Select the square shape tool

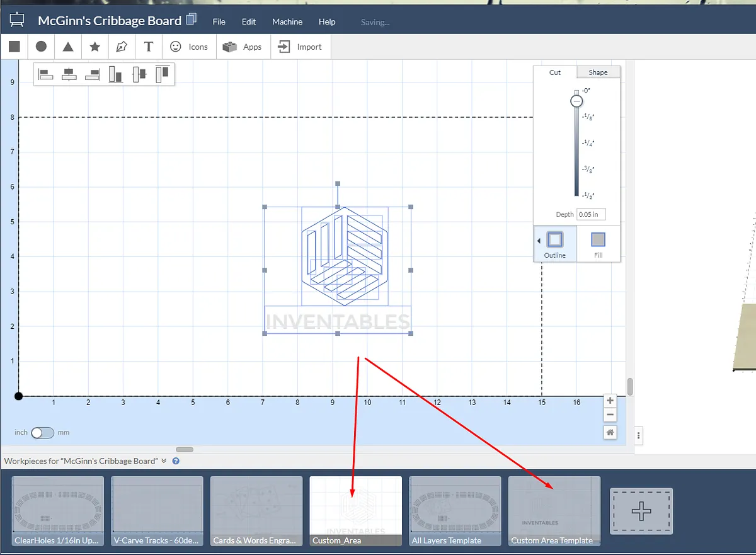(14, 47)
